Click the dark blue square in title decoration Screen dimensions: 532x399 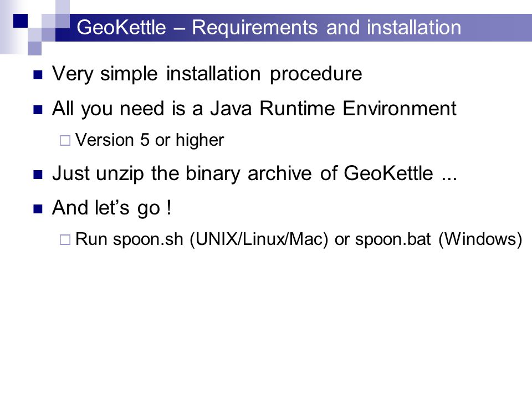(x=21, y=21)
